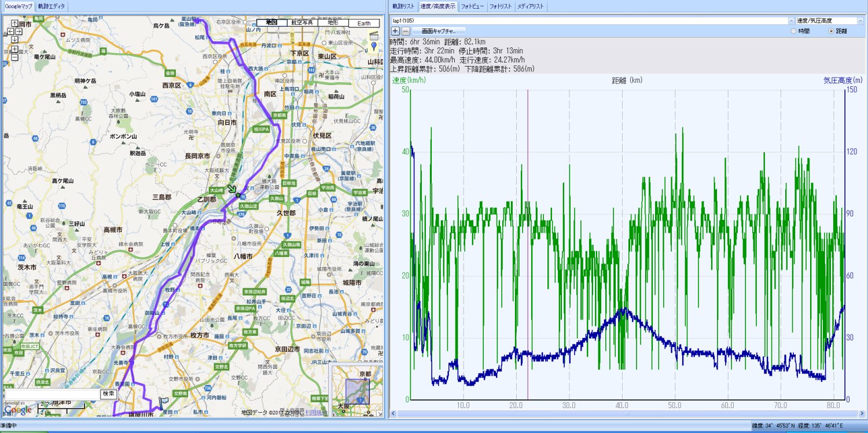Screen dimensions: 868x433
Task: Click the 気圧高度(m) axis label
Action: click(x=843, y=80)
